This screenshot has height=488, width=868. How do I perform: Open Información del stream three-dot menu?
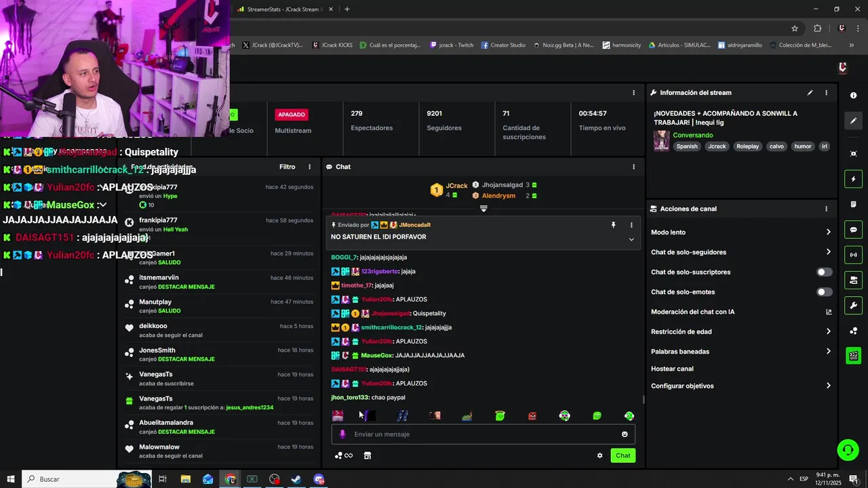coord(826,93)
